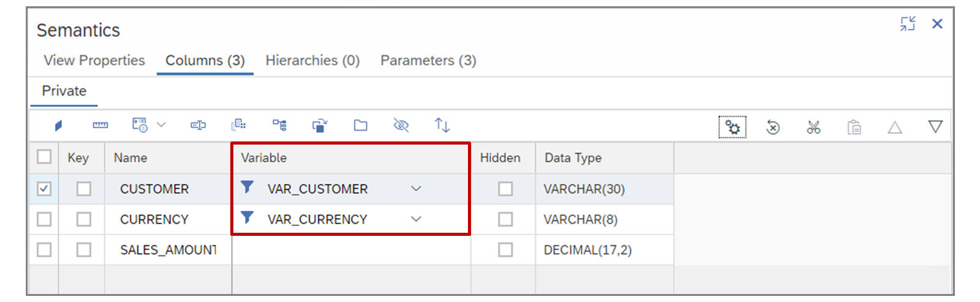Click the mark-as-attribute blue flag icon

(x=58, y=126)
